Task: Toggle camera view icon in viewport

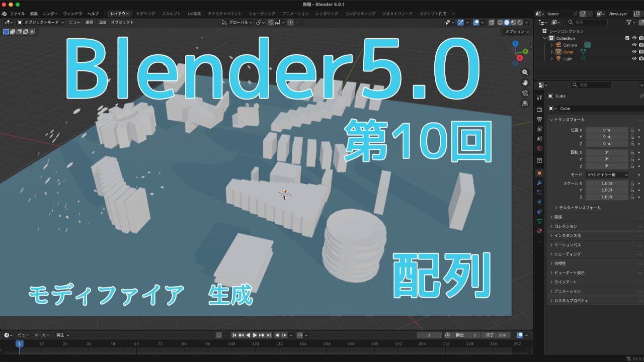Action: tap(525, 93)
